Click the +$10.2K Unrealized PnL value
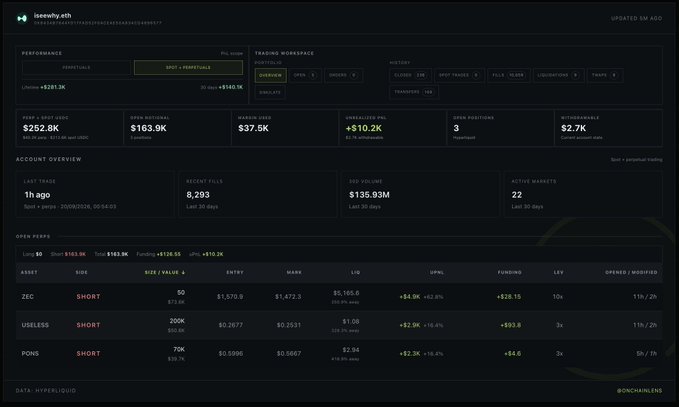The width and height of the screenshot is (679, 407). pyautogui.click(x=364, y=128)
